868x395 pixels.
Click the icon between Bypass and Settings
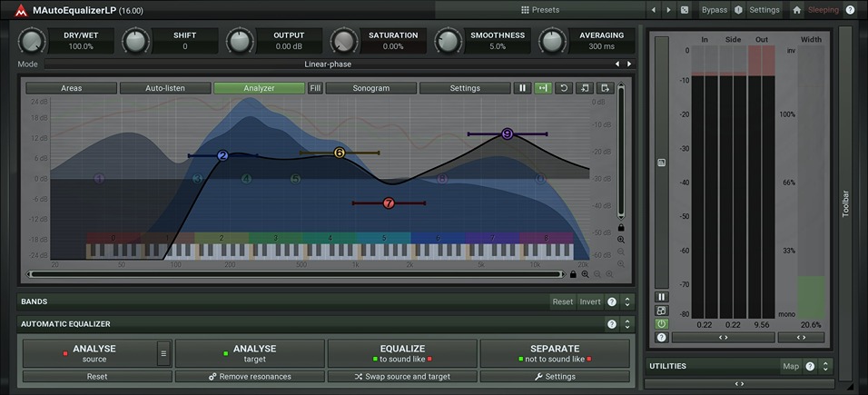738,10
